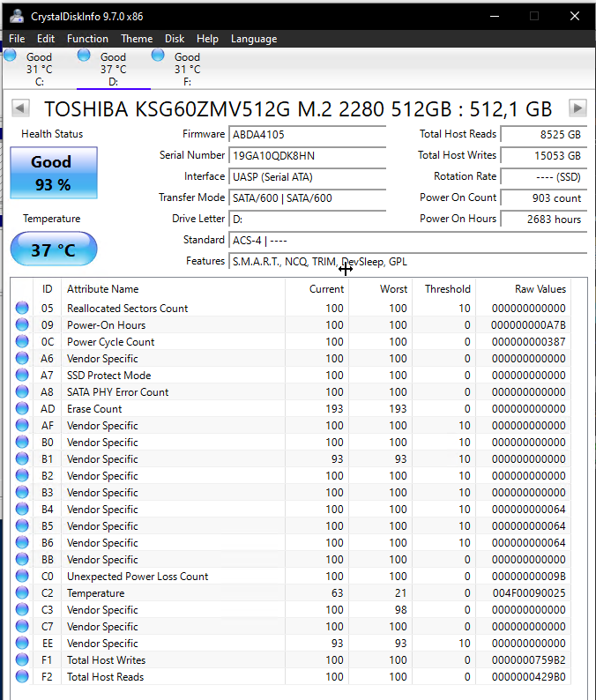Click Power On Count value 903 count

(543, 198)
